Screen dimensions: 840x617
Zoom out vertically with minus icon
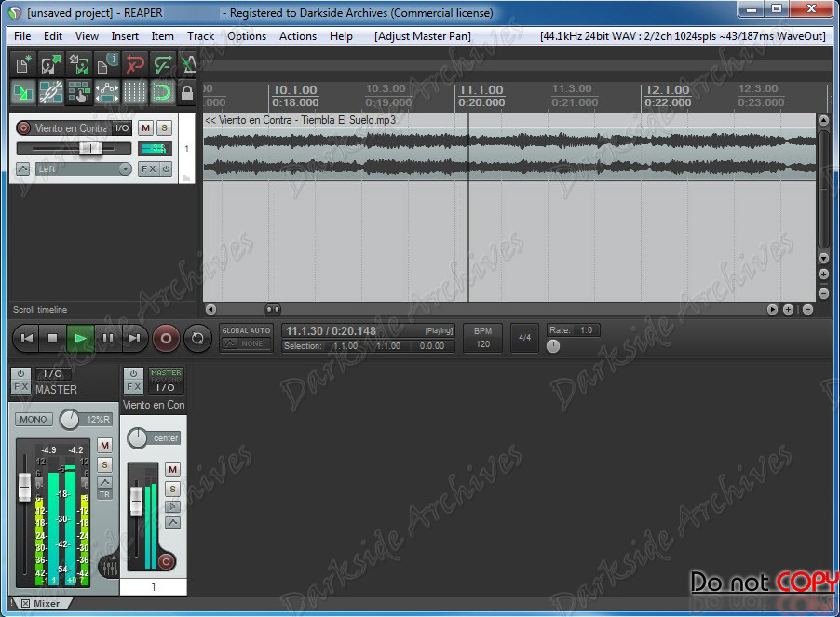pos(824,293)
